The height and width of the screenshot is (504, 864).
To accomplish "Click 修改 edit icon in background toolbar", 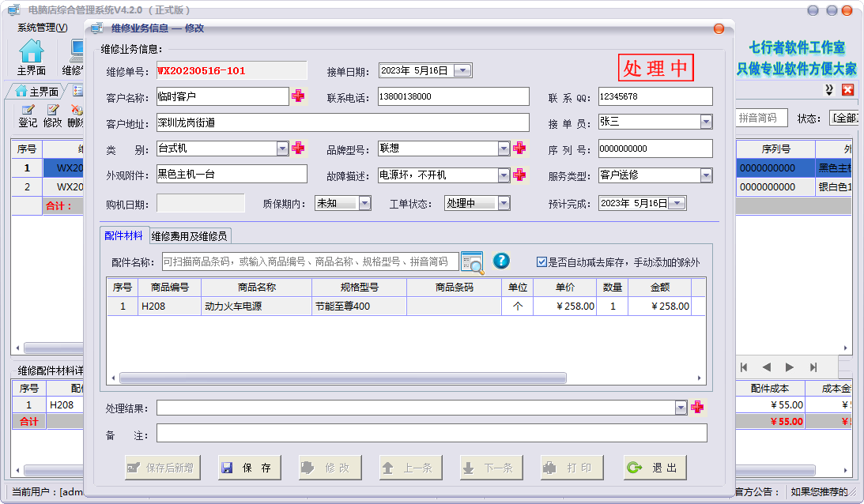I will [52, 116].
